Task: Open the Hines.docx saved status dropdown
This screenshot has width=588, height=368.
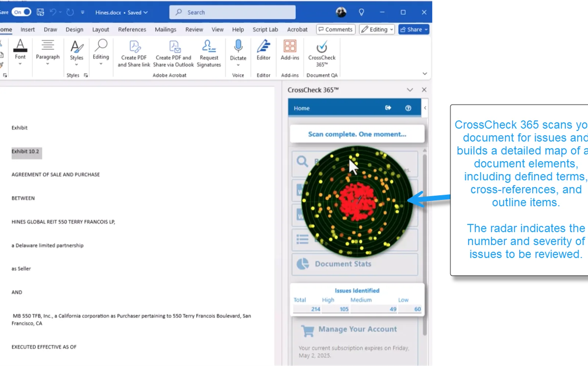Action: click(x=121, y=13)
